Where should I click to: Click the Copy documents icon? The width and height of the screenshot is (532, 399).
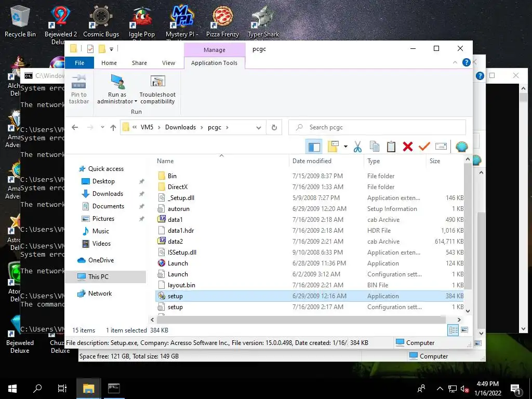[374, 147]
